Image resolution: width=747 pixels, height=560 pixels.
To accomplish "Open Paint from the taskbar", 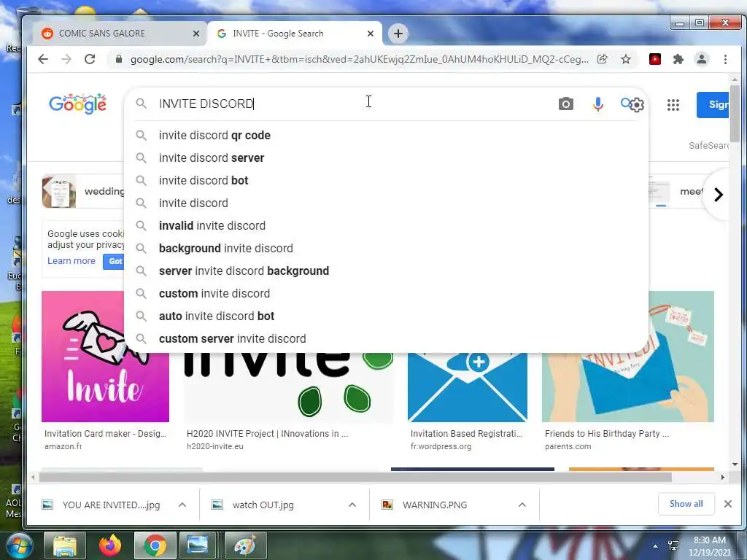I will (x=245, y=545).
